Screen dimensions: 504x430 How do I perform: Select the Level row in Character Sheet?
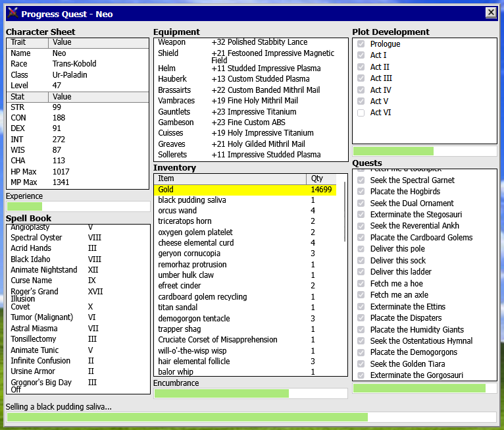click(78, 86)
